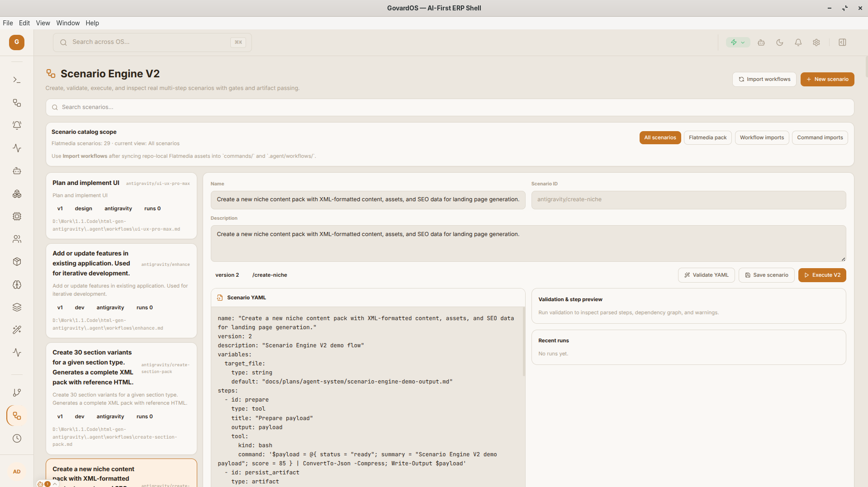Click the main page vertical scrollbar
Viewport: 868px width, 487px height.
click(866, 67)
